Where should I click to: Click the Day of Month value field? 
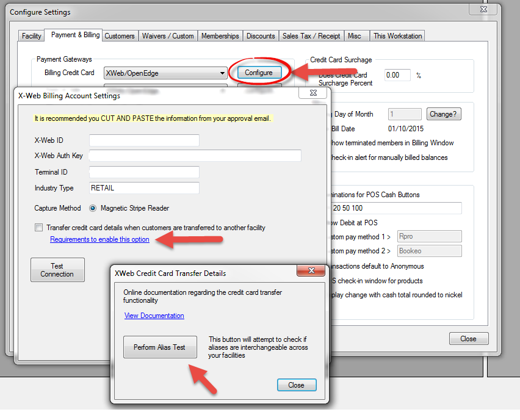(405, 114)
